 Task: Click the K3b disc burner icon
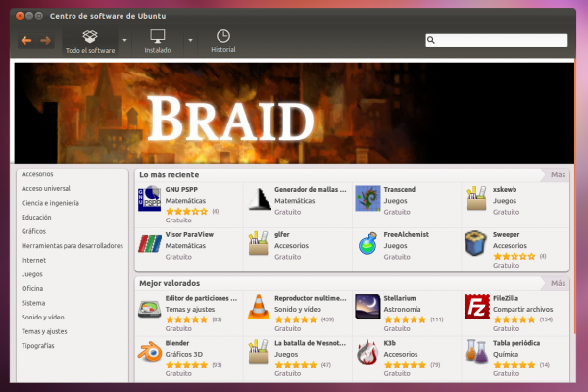click(x=367, y=353)
